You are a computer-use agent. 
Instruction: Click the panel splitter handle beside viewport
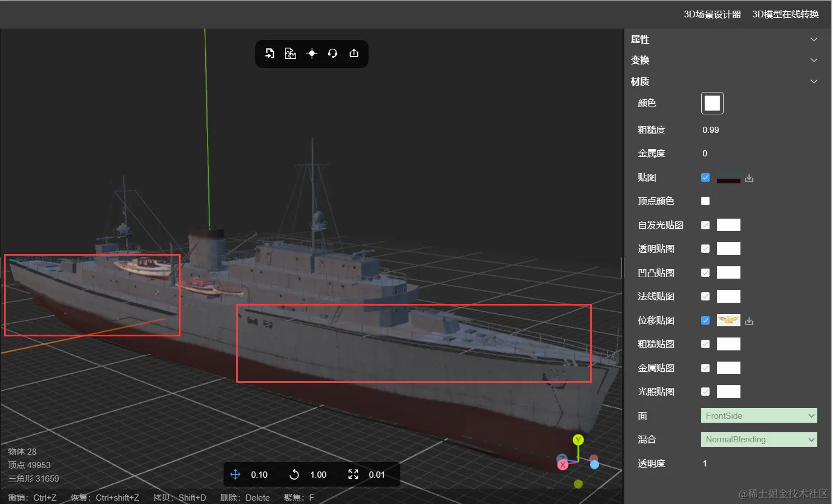tap(623, 267)
